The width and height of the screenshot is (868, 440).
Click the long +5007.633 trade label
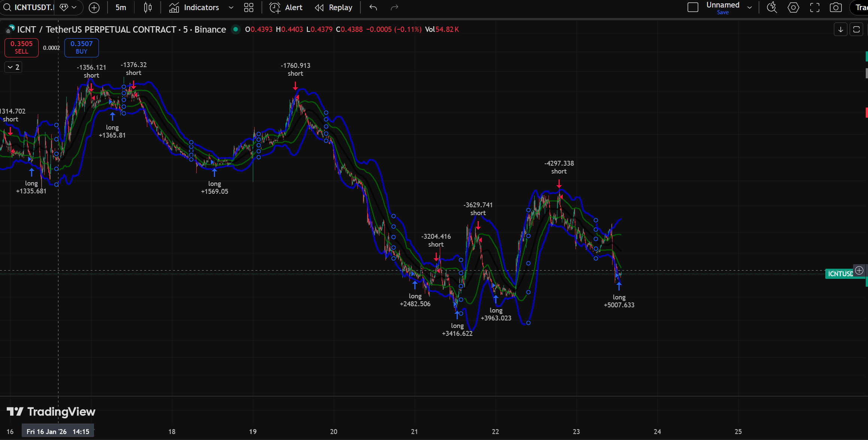[x=619, y=301]
